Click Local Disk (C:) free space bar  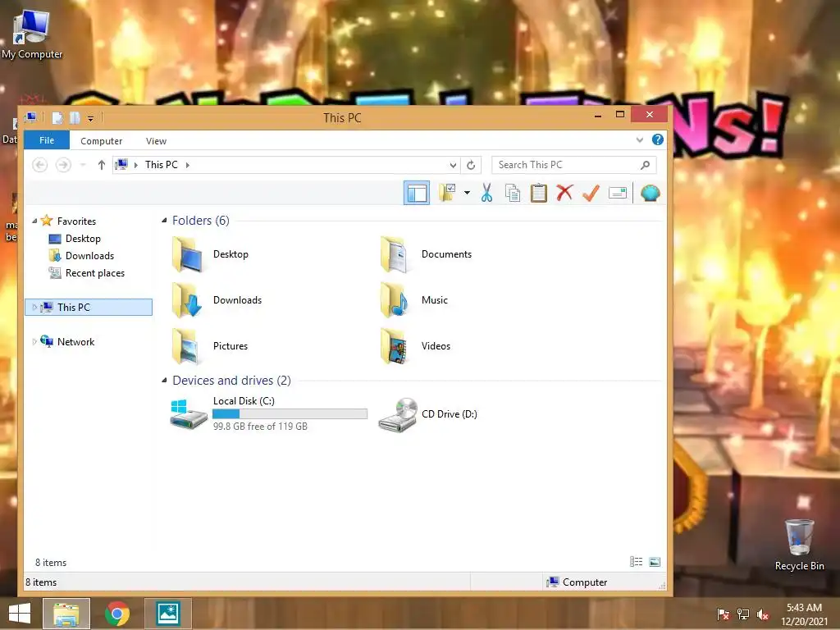coord(290,413)
